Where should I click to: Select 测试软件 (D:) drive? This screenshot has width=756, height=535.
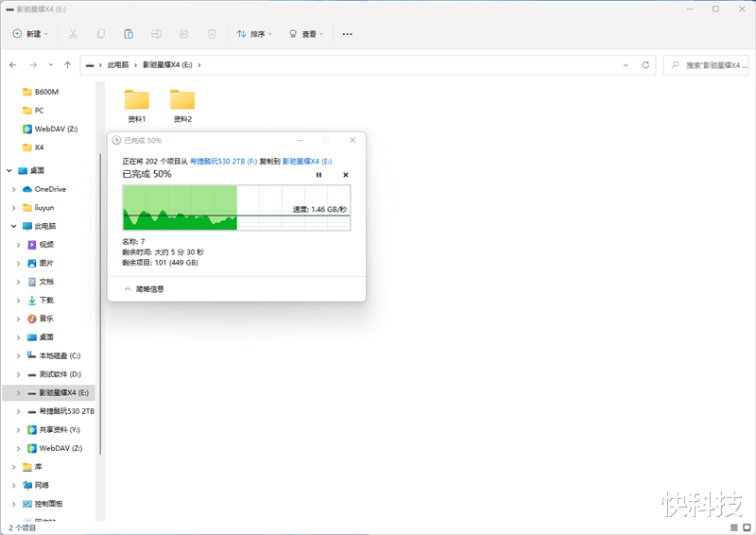point(54,374)
